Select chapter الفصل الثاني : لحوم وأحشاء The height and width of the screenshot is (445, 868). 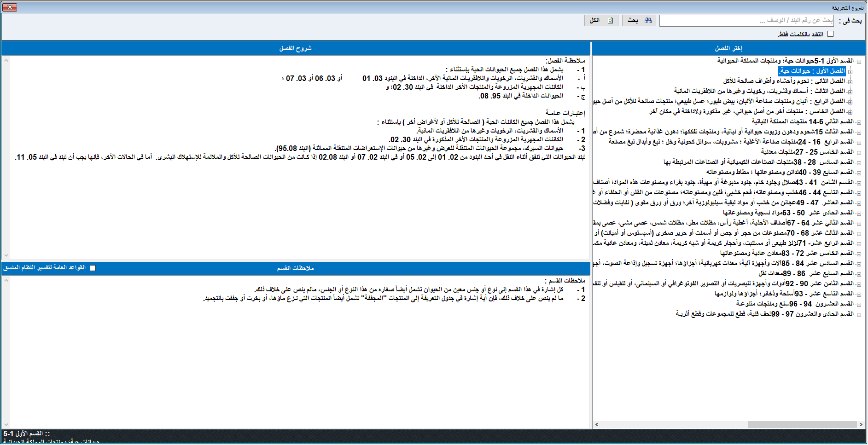pyautogui.click(x=784, y=81)
